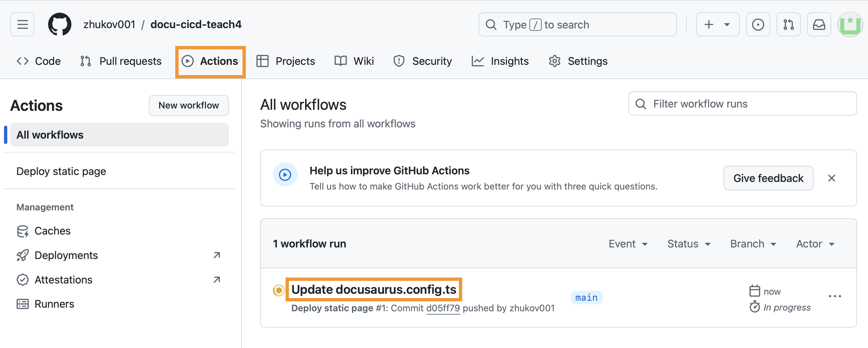Viewport: 868px width, 348px height.
Task: Click the New workflow button
Action: click(x=189, y=105)
